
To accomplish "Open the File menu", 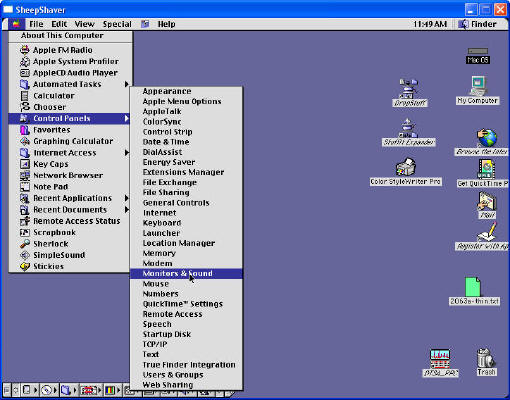I will tap(36, 24).
